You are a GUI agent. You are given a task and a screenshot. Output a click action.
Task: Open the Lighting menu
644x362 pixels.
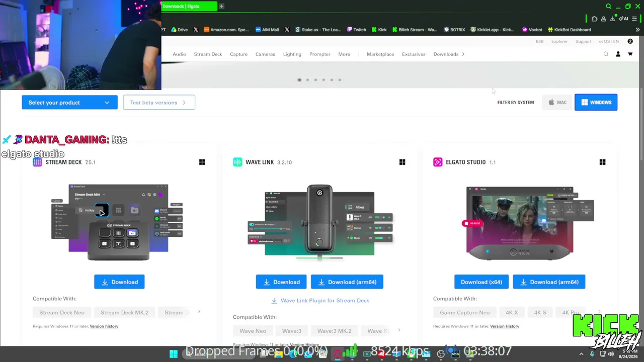[x=292, y=54]
